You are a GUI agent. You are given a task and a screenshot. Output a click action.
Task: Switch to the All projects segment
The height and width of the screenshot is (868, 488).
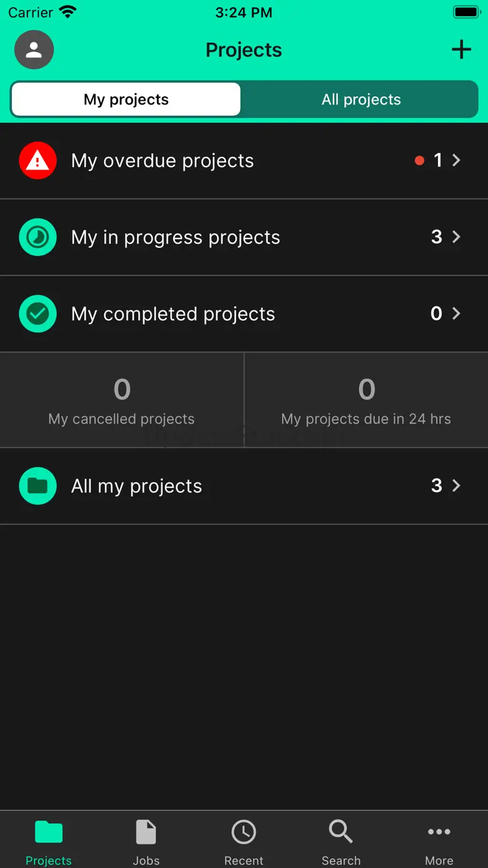(361, 100)
